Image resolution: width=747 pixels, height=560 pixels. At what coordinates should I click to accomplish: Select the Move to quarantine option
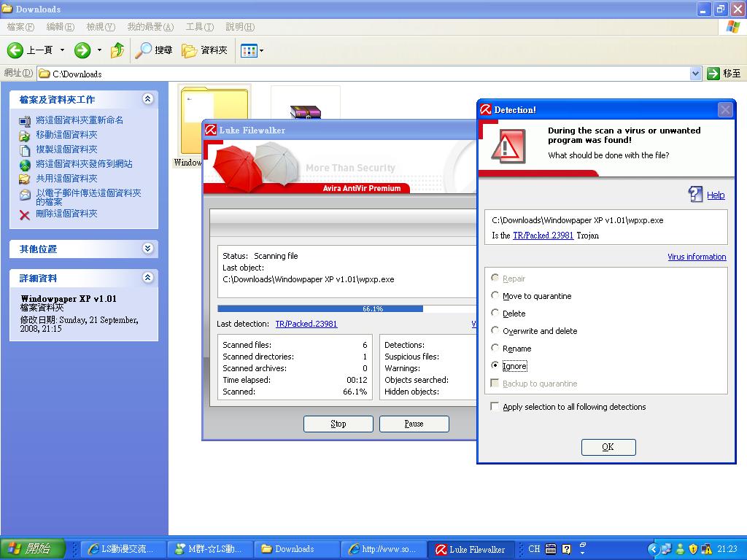click(x=495, y=296)
